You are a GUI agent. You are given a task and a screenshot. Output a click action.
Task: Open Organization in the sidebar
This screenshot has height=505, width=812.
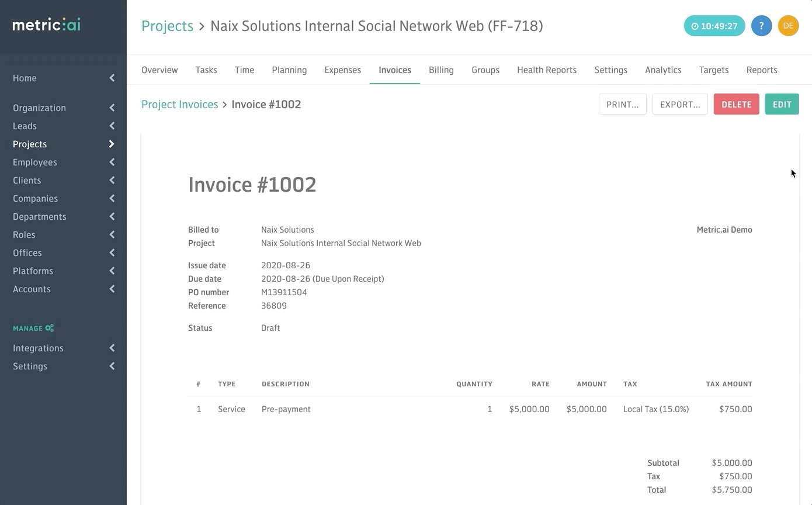coord(39,108)
